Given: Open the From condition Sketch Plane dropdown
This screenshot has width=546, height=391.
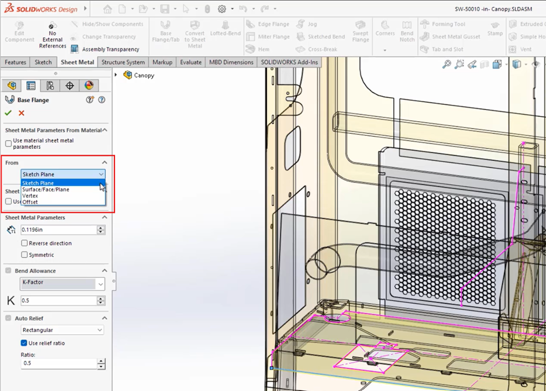Looking at the screenshot, I should 63,174.
